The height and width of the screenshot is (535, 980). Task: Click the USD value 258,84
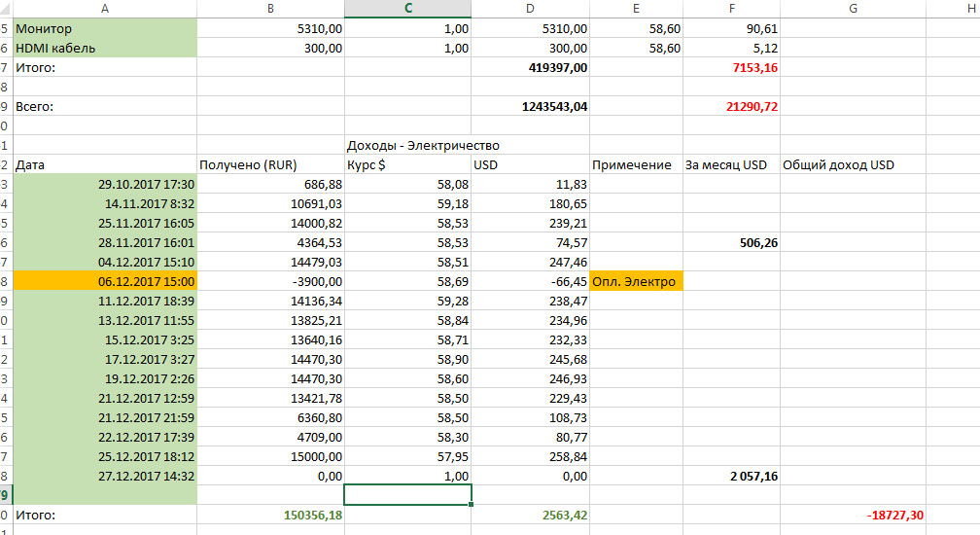(568, 457)
